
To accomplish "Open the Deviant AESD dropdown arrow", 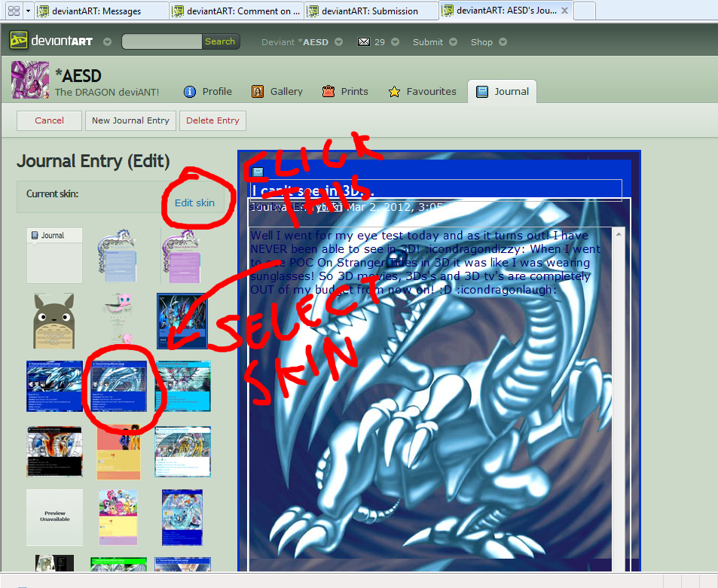I will tap(338, 42).
